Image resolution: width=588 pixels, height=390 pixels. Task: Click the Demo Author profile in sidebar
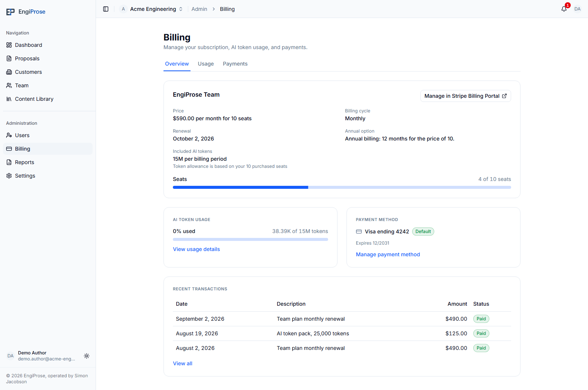coord(41,356)
